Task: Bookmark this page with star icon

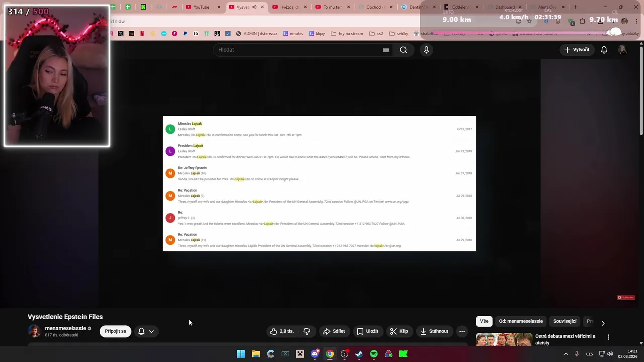Action: (x=529, y=21)
